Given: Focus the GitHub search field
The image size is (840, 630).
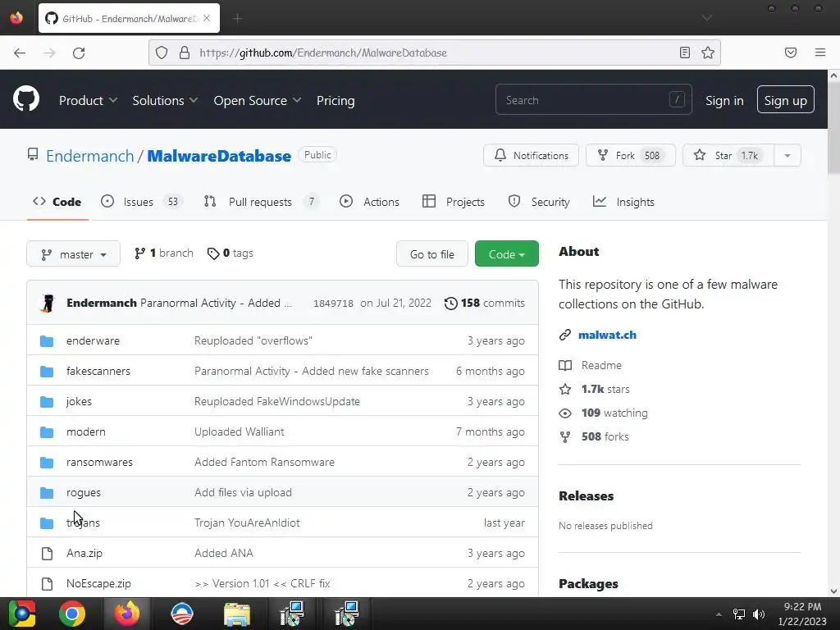Looking at the screenshot, I should point(594,99).
